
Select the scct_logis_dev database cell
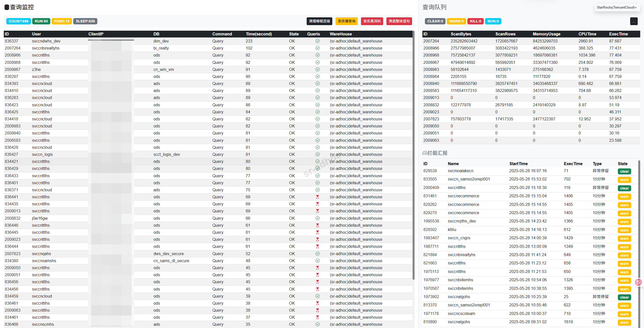click(167, 154)
